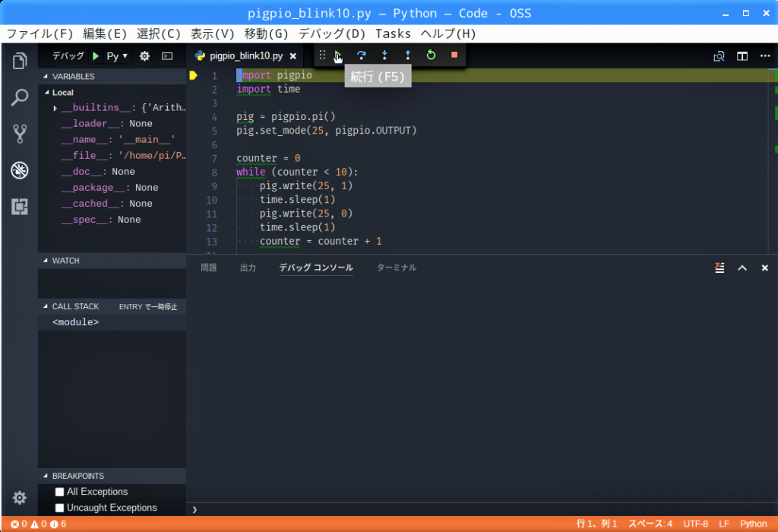Open the デバッグ(D) menu

[x=331, y=33]
